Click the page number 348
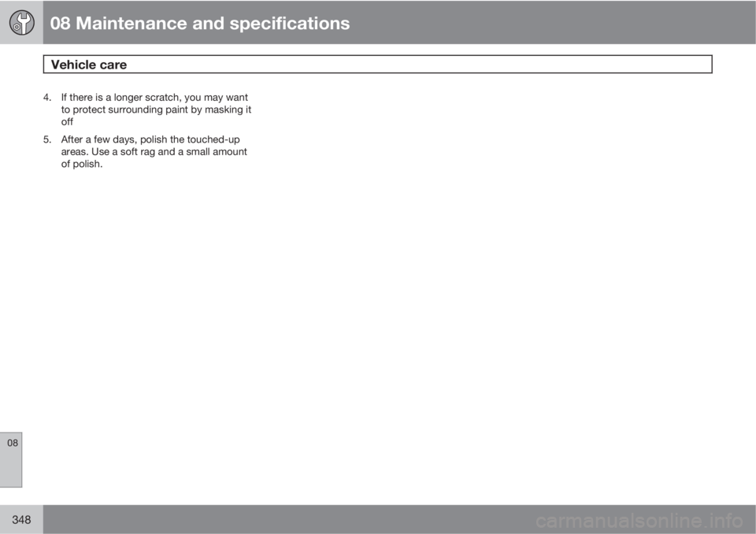 click(x=21, y=520)
